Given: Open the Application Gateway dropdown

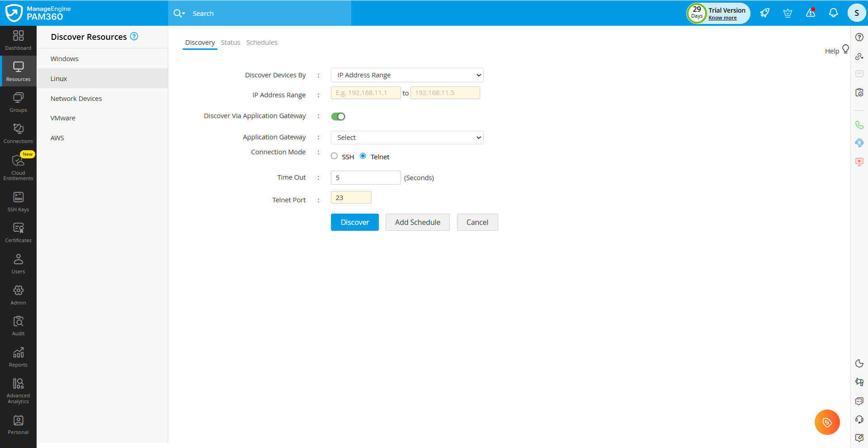Looking at the screenshot, I should pyautogui.click(x=407, y=138).
